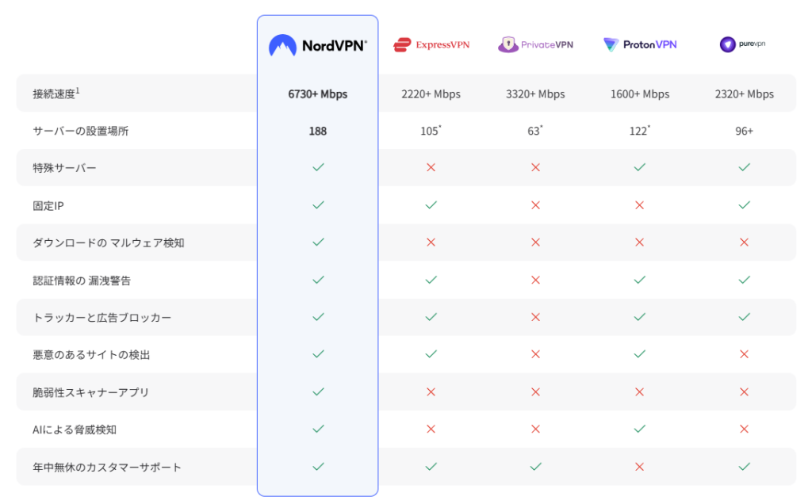Click PureVPN's red cross for 脆弱性スキャナーアプリ
The height and width of the screenshot is (504, 812).
pos(744,392)
